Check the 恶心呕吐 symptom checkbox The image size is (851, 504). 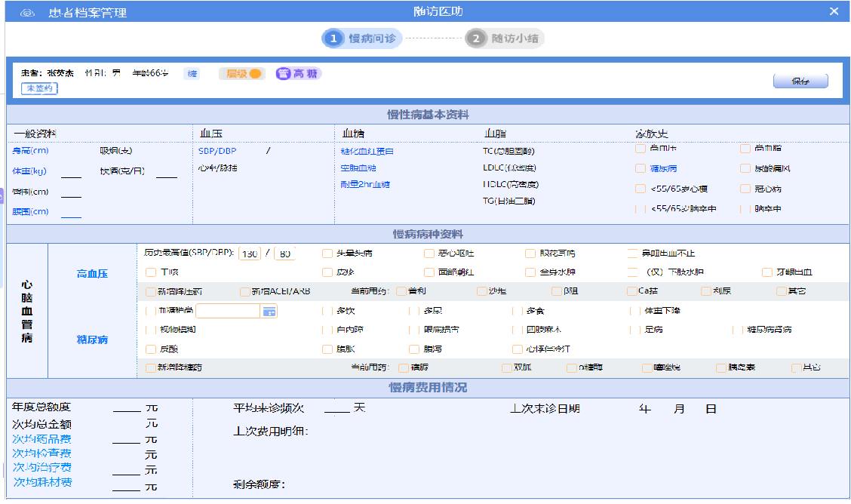tap(429, 254)
